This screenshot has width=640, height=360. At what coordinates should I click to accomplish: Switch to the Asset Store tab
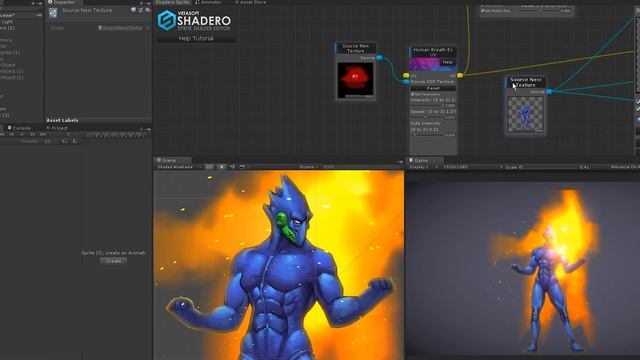[250, 2]
